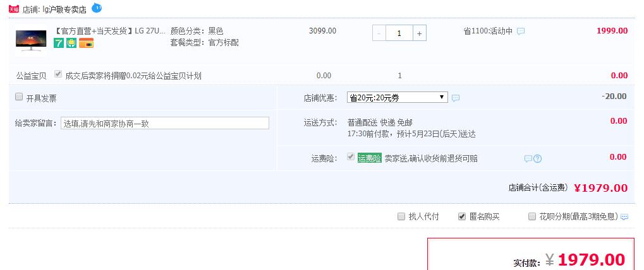The width and height of the screenshot is (644, 270).
Task: Click the ¥1979.00 store total
Action: (x=600, y=187)
